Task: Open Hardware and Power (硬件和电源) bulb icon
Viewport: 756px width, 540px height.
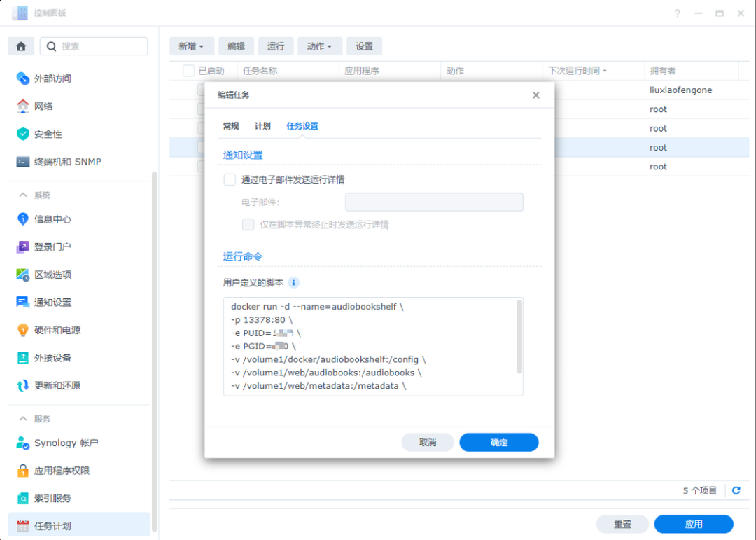Action: pyautogui.click(x=22, y=330)
